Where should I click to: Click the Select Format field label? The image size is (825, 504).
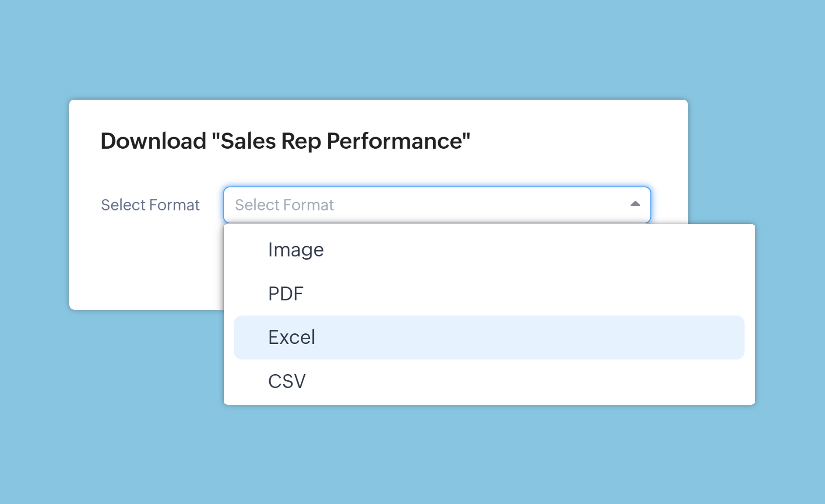click(x=150, y=205)
